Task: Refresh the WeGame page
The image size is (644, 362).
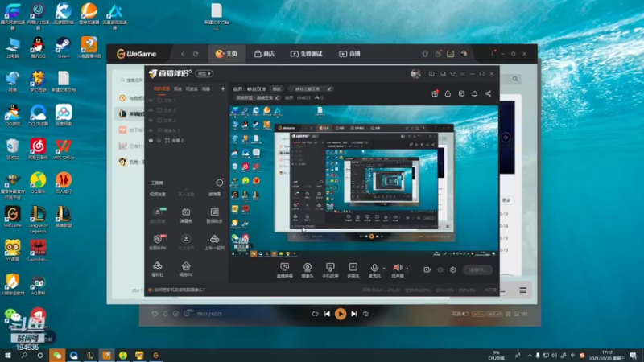Action: pyautogui.click(x=196, y=54)
